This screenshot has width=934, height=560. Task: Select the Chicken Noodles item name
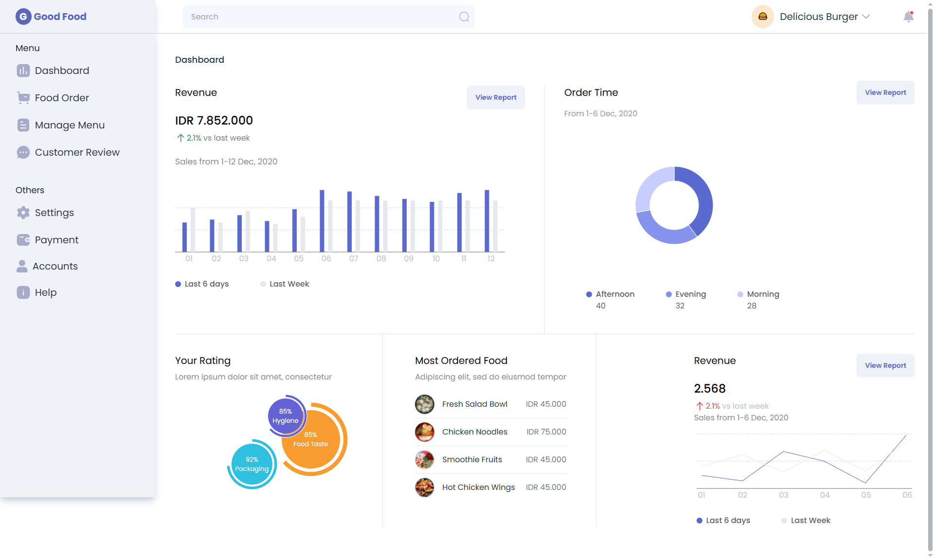[x=475, y=432]
